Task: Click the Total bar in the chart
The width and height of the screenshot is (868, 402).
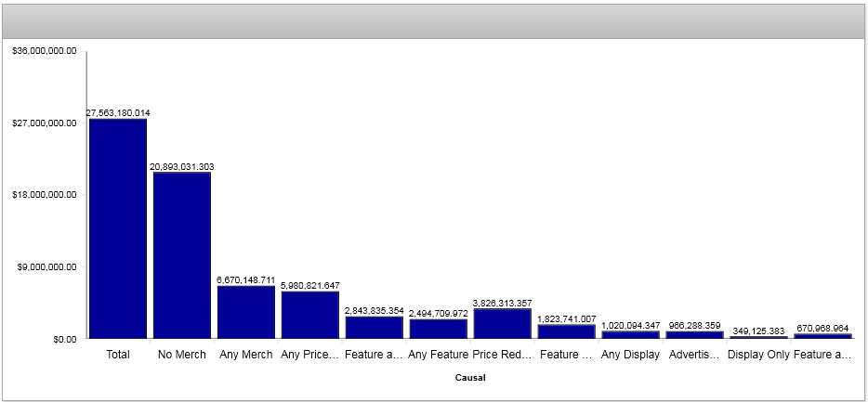Action: coord(118,228)
